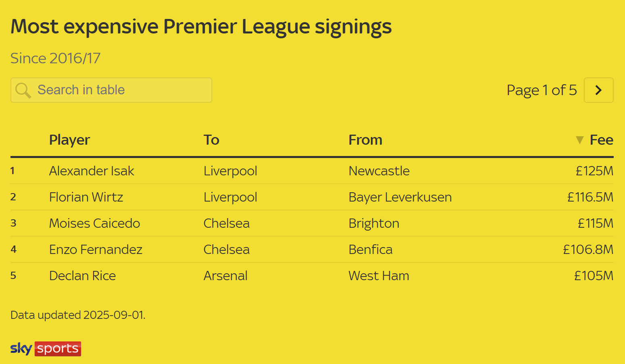This screenshot has height=364, width=625.
Task: Click Enzo Fernandez entry
Action: click(96, 250)
